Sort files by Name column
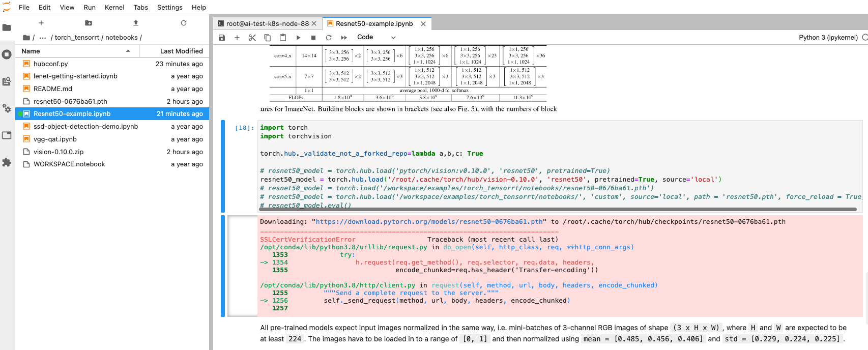This screenshot has width=868, height=350. tap(77, 51)
